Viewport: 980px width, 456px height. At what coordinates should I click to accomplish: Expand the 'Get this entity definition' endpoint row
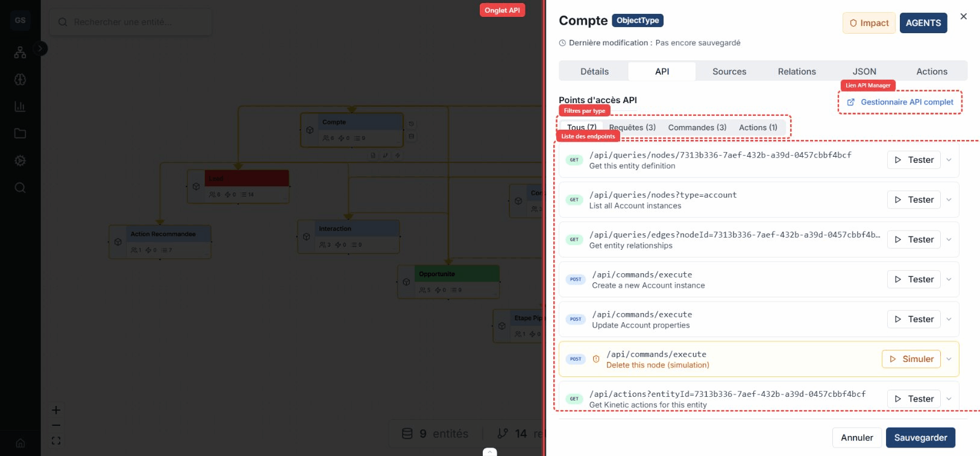[949, 160]
